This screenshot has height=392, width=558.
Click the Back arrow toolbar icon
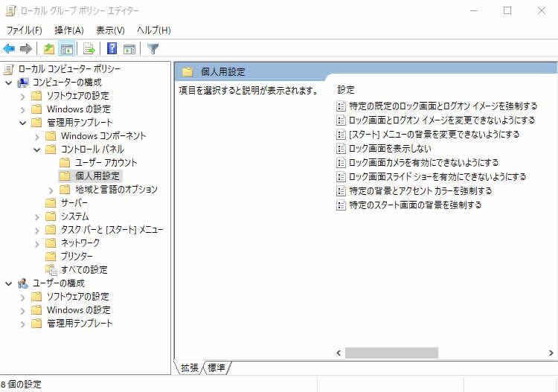9,49
